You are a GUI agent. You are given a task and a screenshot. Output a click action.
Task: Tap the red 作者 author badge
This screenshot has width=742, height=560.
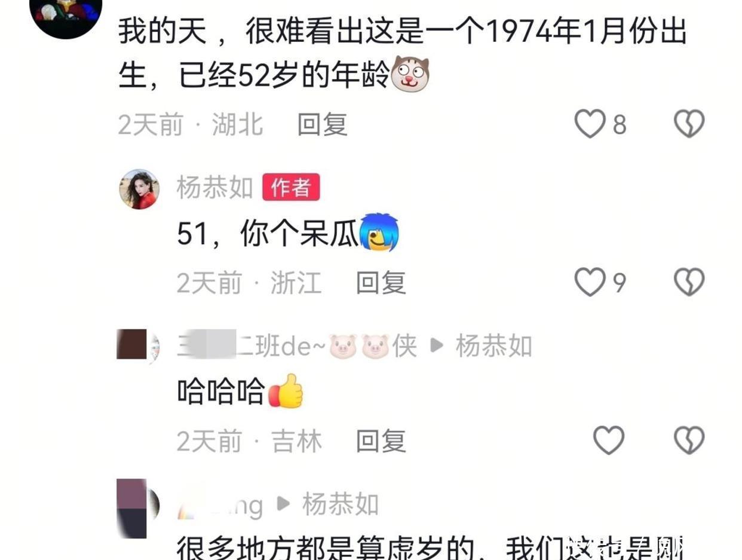click(x=291, y=188)
